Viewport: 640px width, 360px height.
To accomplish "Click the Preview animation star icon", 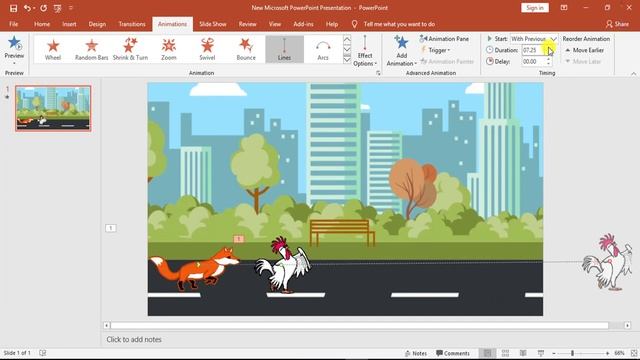I will pos(14,43).
